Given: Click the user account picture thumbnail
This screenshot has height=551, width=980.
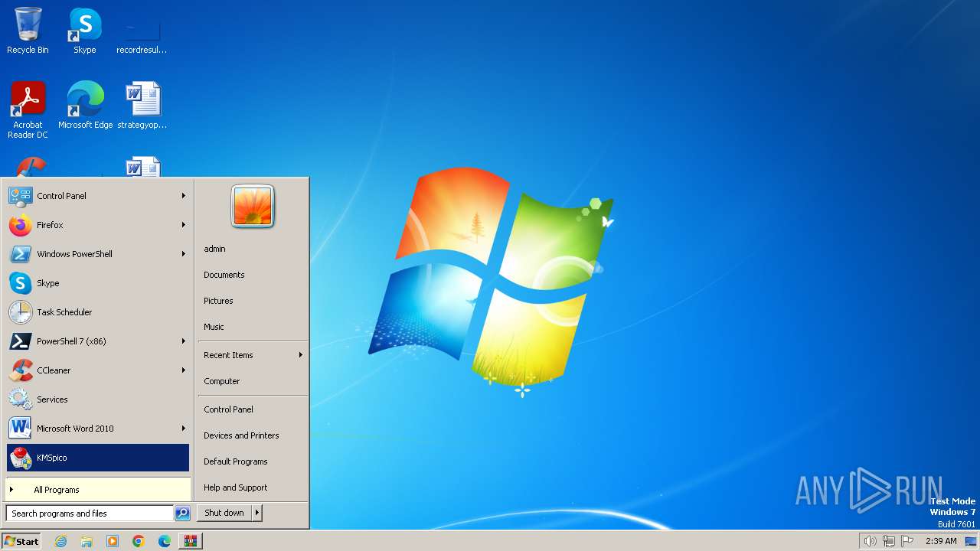Looking at the screenshot, I should coord(253,207).
